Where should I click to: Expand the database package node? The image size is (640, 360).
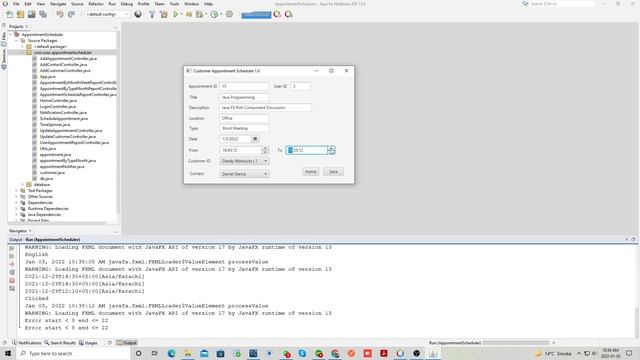click(x=22, y=184)
